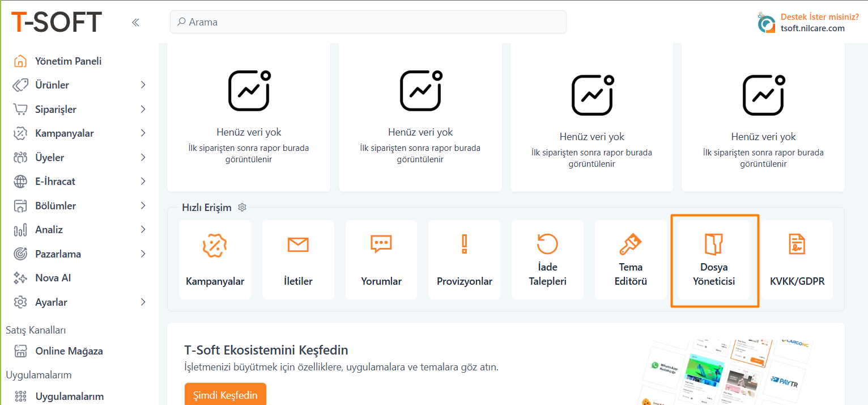
Task: Click the Üyeler people icon
Action: (x=20, y=157)
